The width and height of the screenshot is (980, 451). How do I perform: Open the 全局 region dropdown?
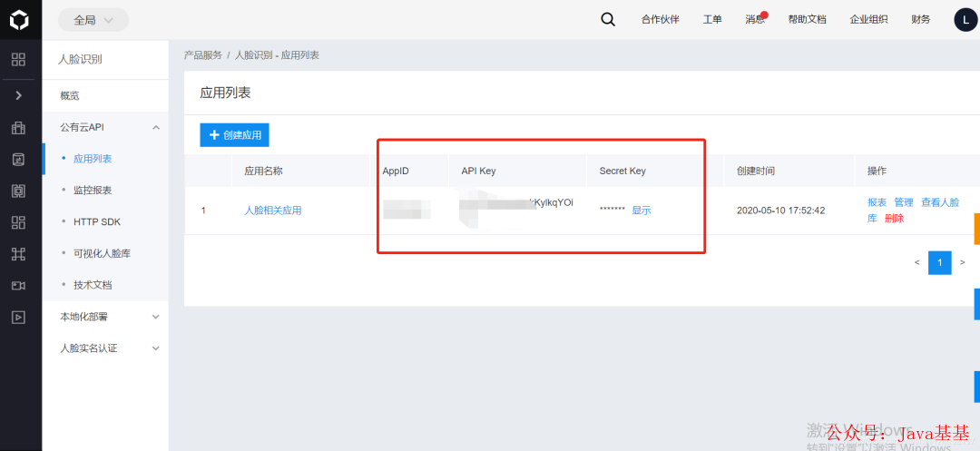93,20
